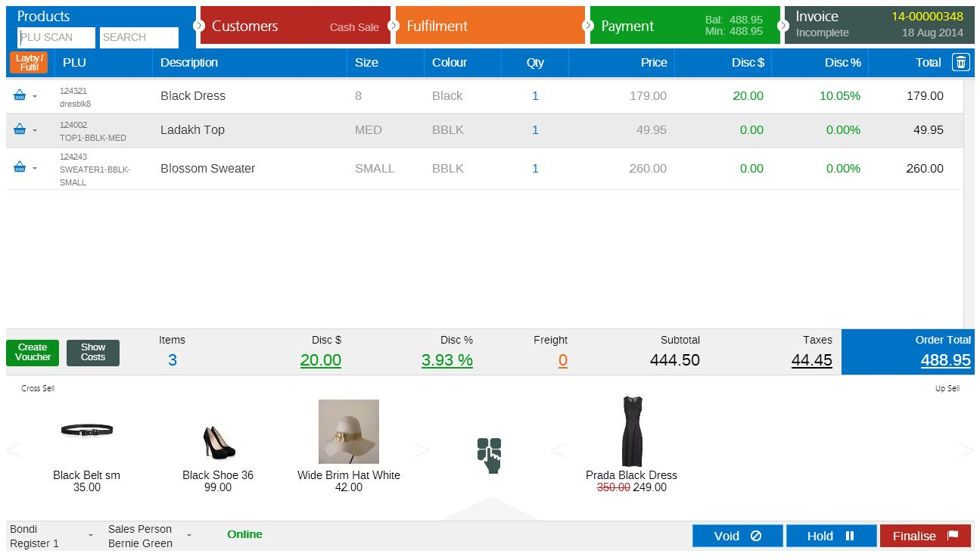Expand the basket dropdown beside Ladakh Top
This screenshot has height=560, width=980.
point(36,129)
